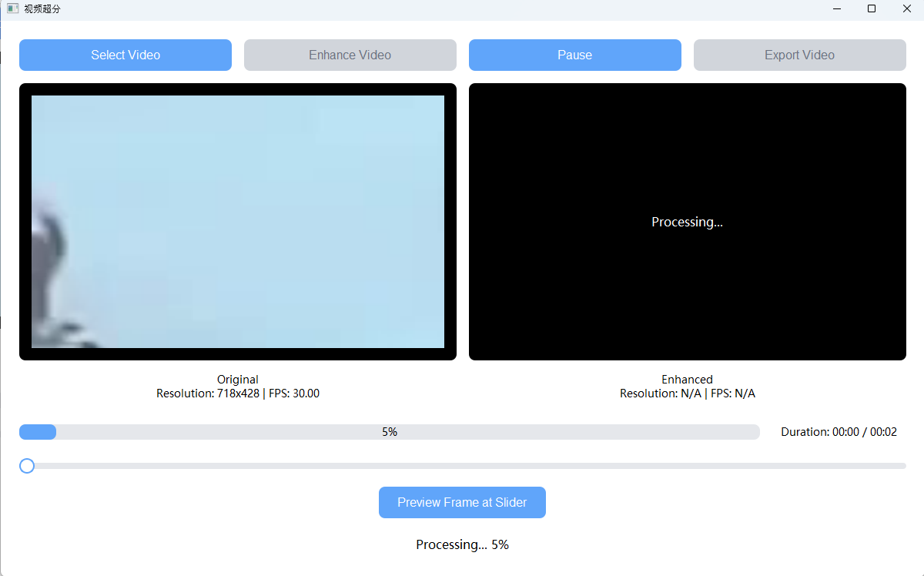Click Preview Frame at Slider button
Image resolution: width=924 pixels, height=576 pixels.
coord(462,502)
